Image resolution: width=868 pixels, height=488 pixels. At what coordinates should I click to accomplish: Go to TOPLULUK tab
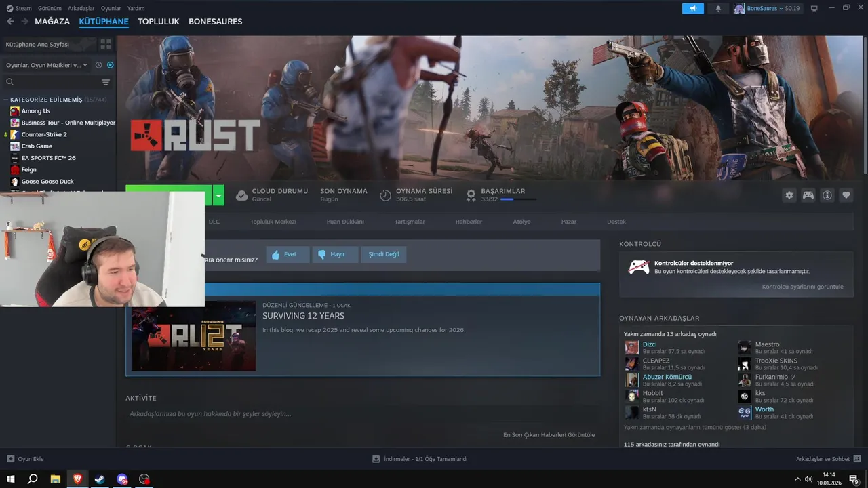[159, 22]
